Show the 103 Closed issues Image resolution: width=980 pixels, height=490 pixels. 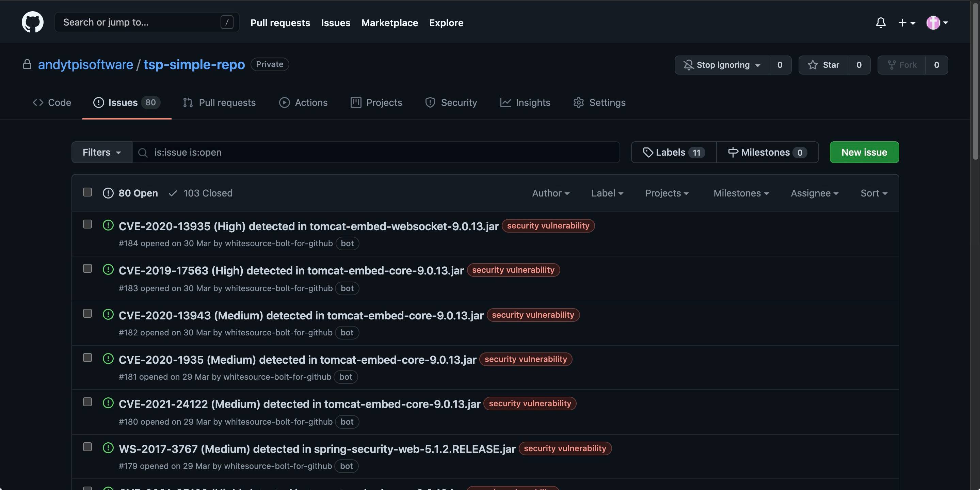click(200, 193)
